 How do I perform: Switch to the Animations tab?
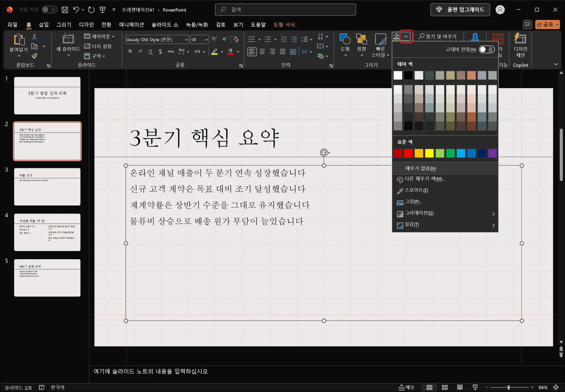click(131, 24)
